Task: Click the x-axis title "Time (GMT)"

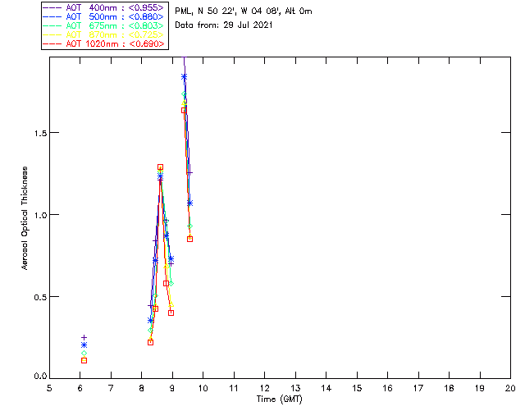Action: point(280,399)
